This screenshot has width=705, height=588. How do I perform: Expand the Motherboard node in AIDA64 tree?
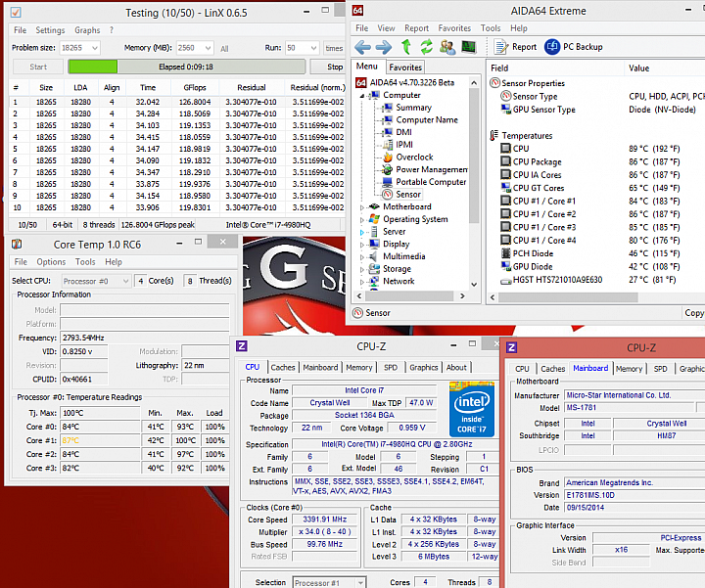(362, 207)
